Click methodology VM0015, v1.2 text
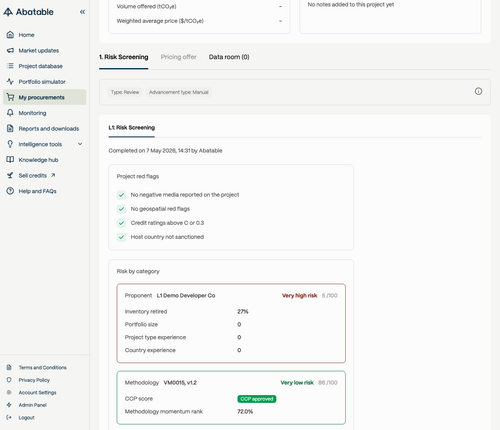500x430 pixels. click(180, 383)
